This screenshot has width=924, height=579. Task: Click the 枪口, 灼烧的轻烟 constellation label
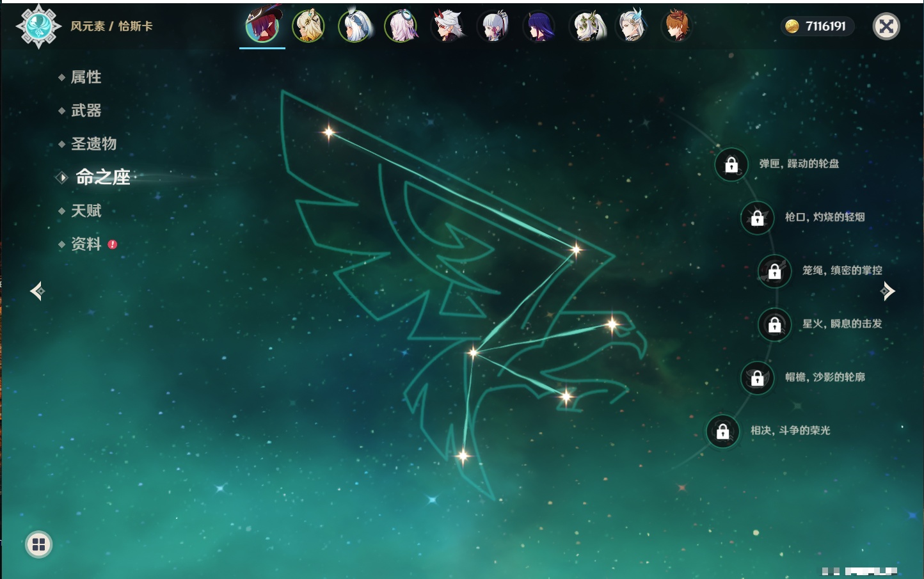(x=825, y=217)
